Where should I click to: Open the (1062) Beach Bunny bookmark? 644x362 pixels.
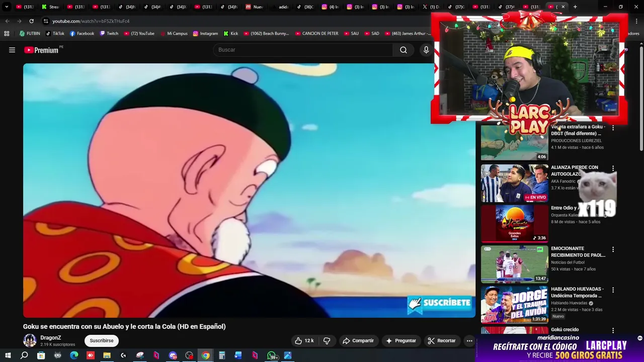tap(266, 34)
